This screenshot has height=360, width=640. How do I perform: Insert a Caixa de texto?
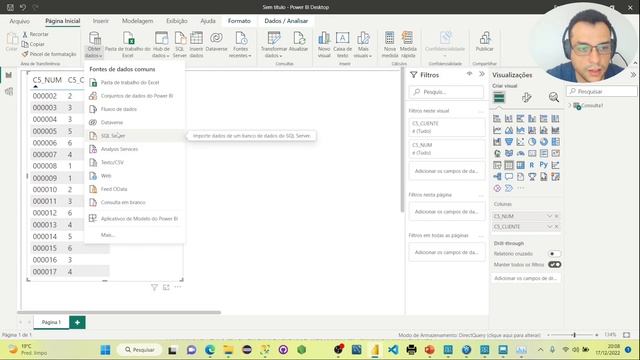(x=342, y=45)
